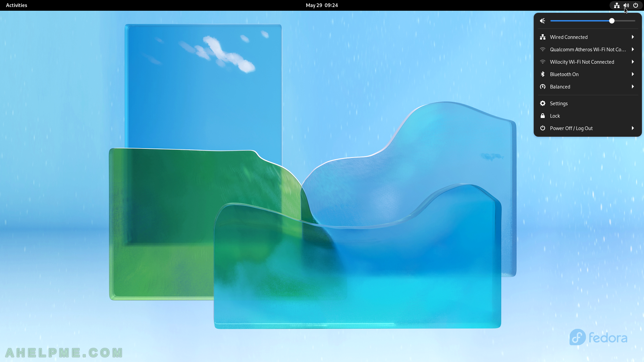Open the Activities overview
Image resolution: width=644 pixels, height=362 pixels.
coord(16,5)
